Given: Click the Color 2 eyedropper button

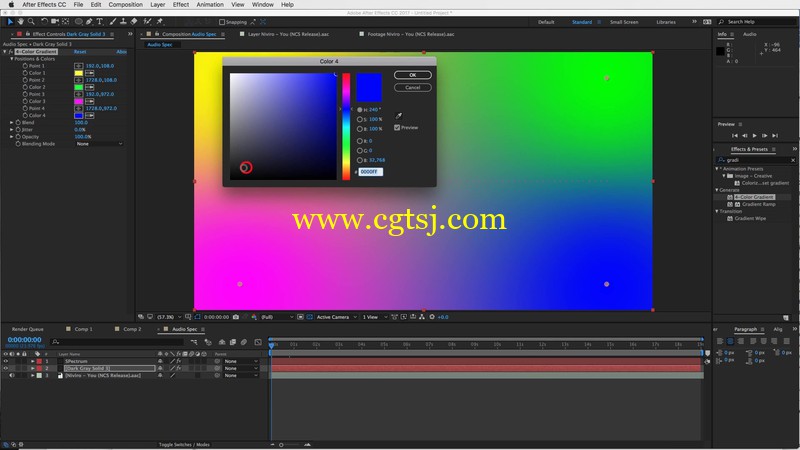Looking at the screenshot, I should (89, 87).
